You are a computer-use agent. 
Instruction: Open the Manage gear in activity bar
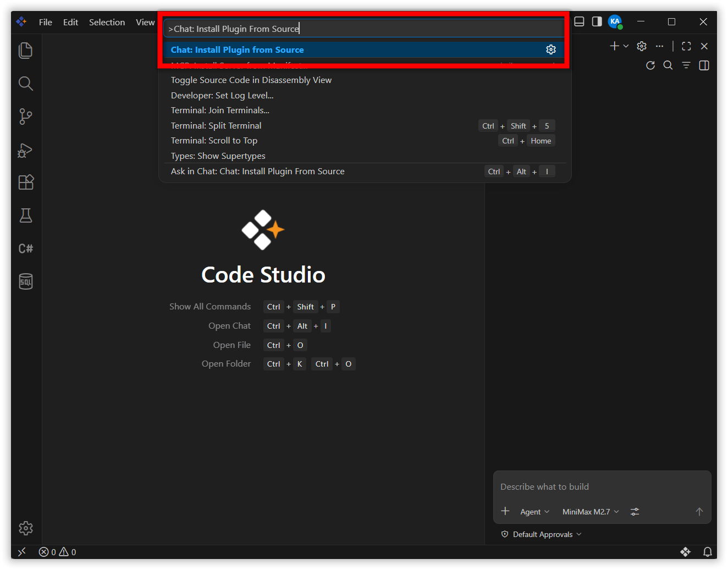click(x=26, y=528)
